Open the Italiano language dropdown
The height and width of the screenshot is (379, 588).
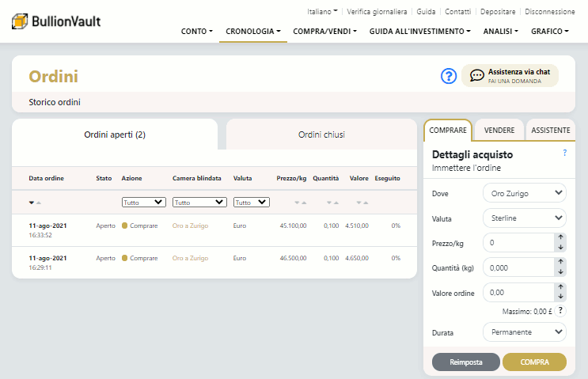pos(322,12)
